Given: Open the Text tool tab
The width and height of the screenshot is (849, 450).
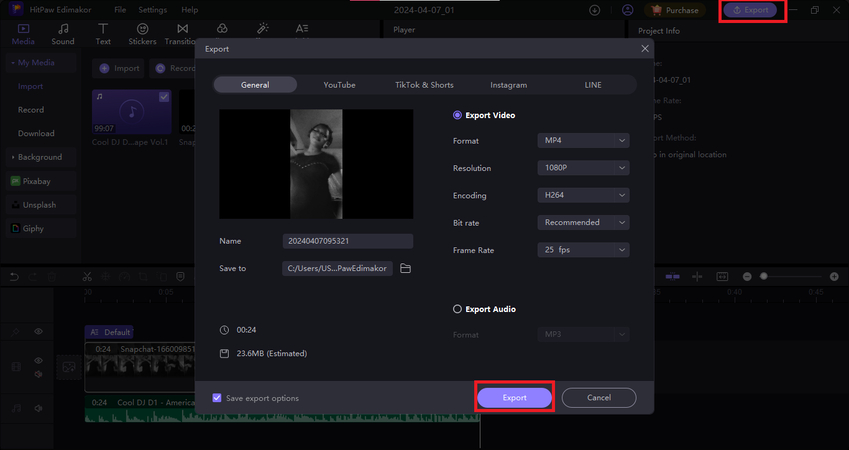Looking at the screenshot, I should [x=103, y=34].
